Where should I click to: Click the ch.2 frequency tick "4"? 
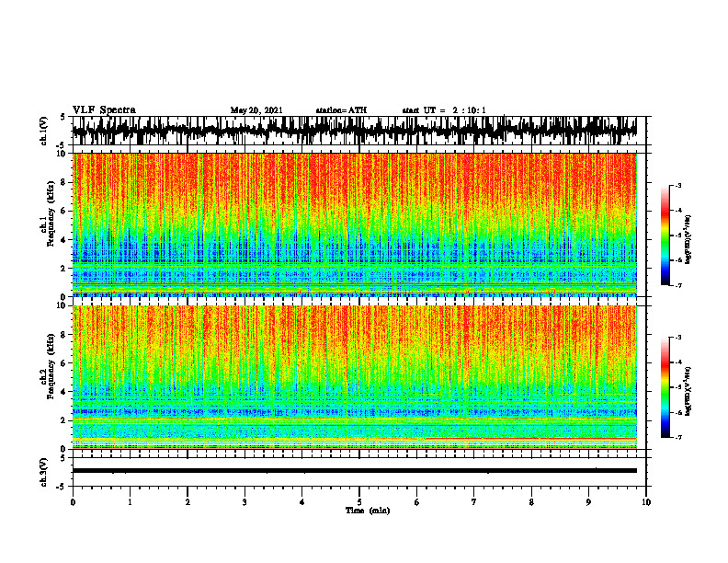point(63,392)
